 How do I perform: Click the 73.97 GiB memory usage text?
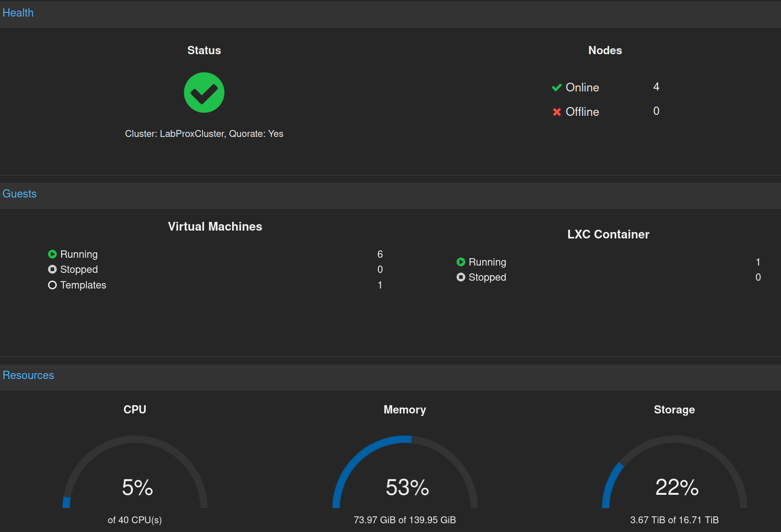tap(405, 520)
